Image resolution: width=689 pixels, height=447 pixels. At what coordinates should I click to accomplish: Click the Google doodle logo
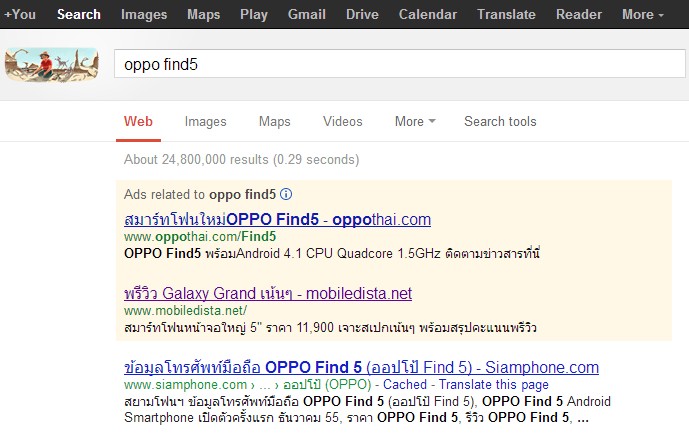52,65
